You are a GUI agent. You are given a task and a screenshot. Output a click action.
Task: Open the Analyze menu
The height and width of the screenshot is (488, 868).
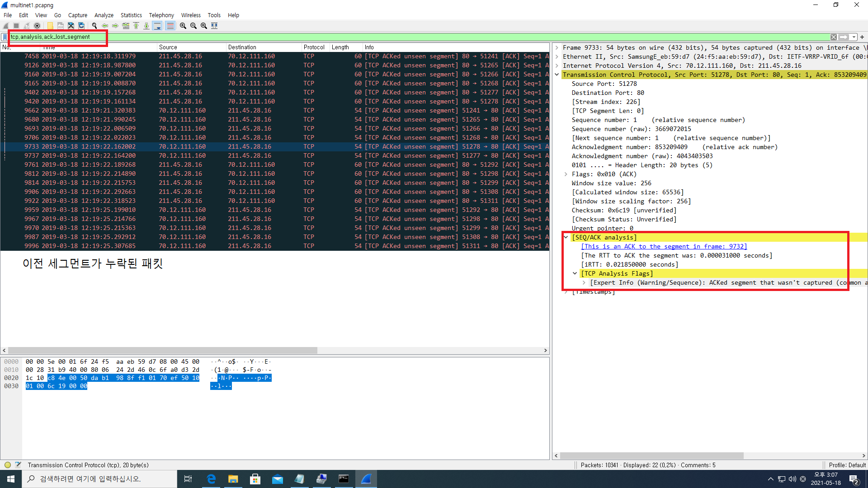104,15
